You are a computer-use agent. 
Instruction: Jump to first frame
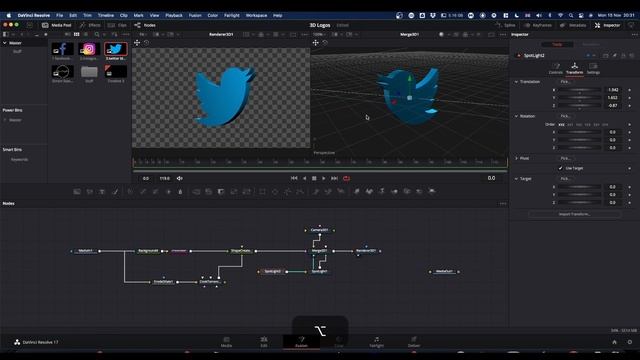tap(294, 178)
